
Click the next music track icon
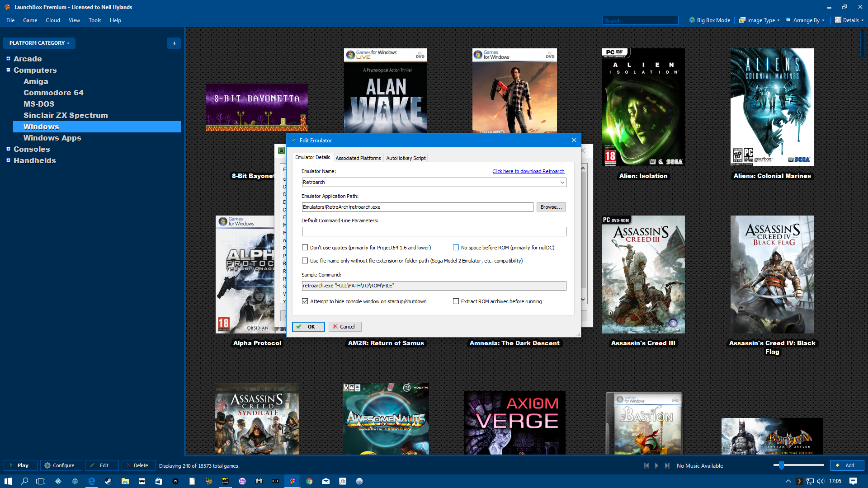click(667, 465)
